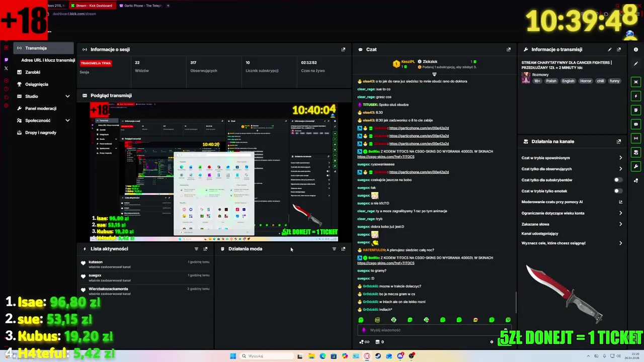Open a new browser tab
Screen dimensions: 644x362
click(168, 6)
